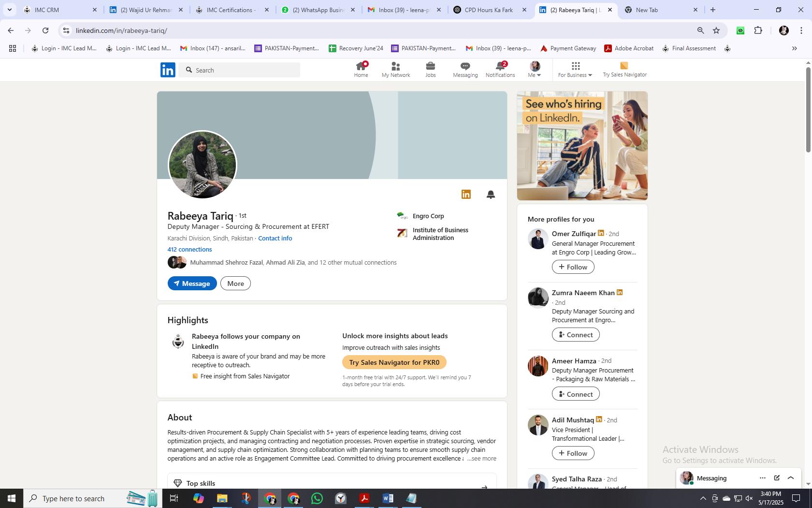Switch to the Wajid Ur Rehman tab

pyautogui.click(x=146, y=10)
